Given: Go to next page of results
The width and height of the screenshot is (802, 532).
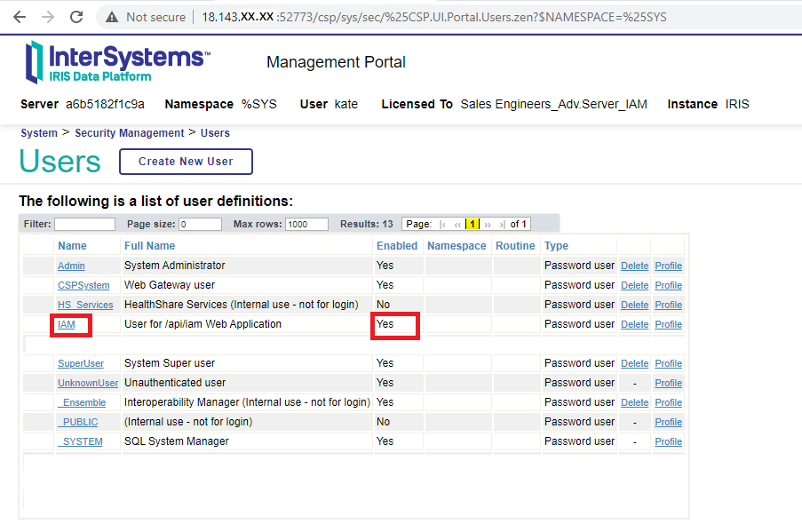Looking at the screenshot, I should pos(488,224).
